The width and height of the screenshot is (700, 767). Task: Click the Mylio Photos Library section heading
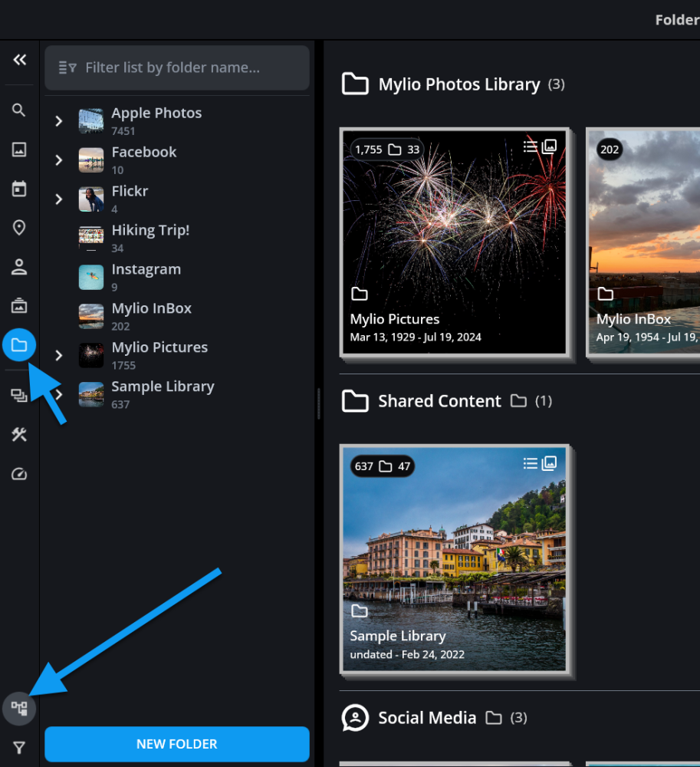459,84
